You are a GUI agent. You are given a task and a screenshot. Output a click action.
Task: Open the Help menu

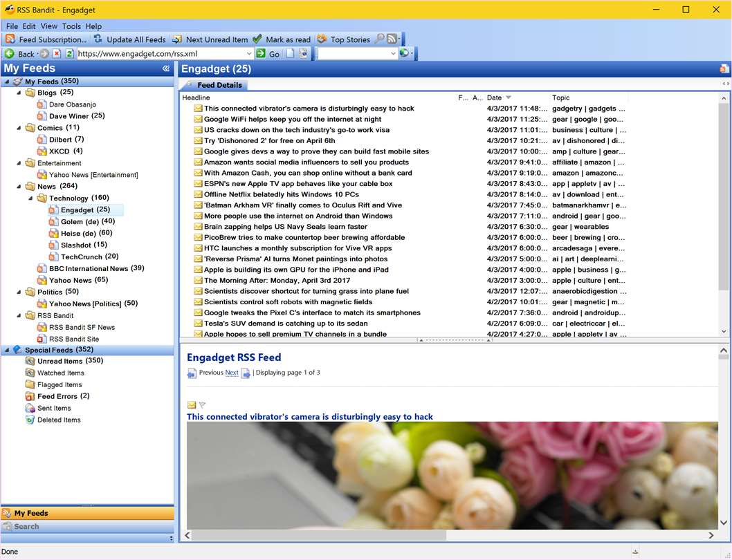[x=93, y=26]
